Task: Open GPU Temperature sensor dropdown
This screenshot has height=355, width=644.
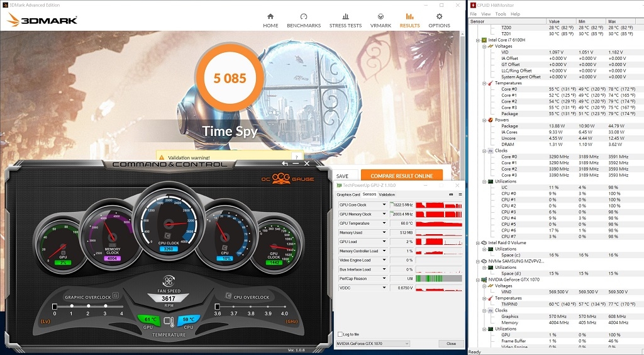Action: coord(384,223)
